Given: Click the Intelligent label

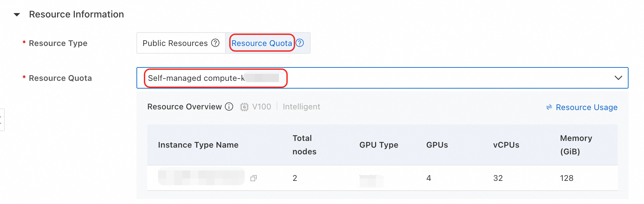Looking at the screenshot, I should point(301,107).
